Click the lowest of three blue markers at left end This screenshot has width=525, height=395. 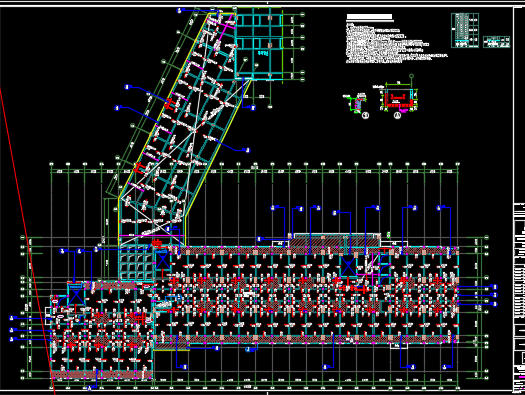click(12, 339)
